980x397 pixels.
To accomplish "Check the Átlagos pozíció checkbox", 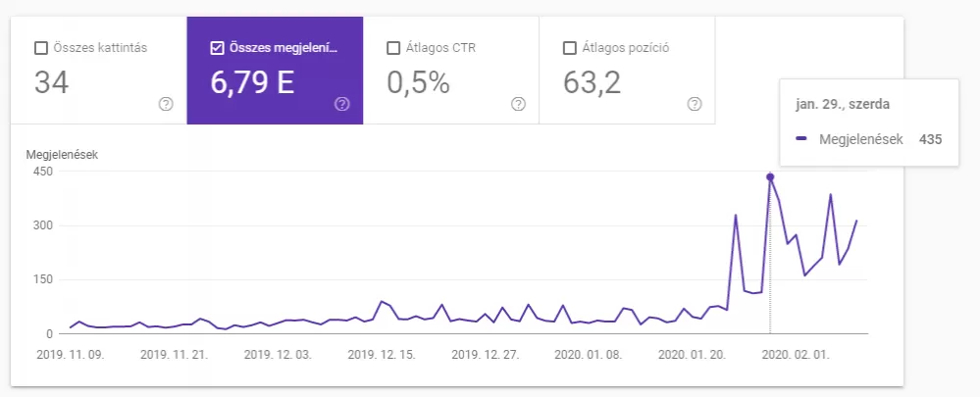I will [569, 48].
